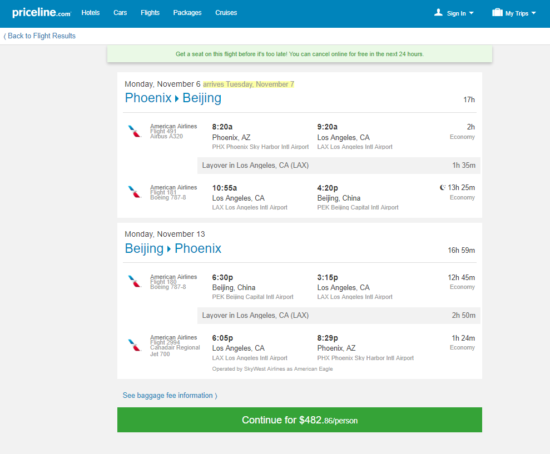Image resolution: width=550 pixels, height=454 pixels.
Task: Click the overnight moon icon beside 13h 25m
Action: point(443,187)
